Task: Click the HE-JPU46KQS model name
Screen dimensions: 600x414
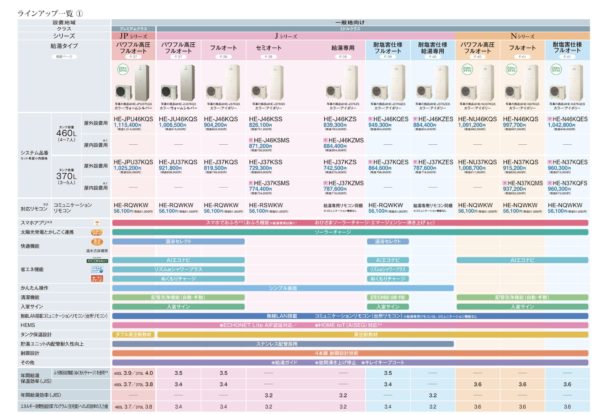Action: (133, 119)
